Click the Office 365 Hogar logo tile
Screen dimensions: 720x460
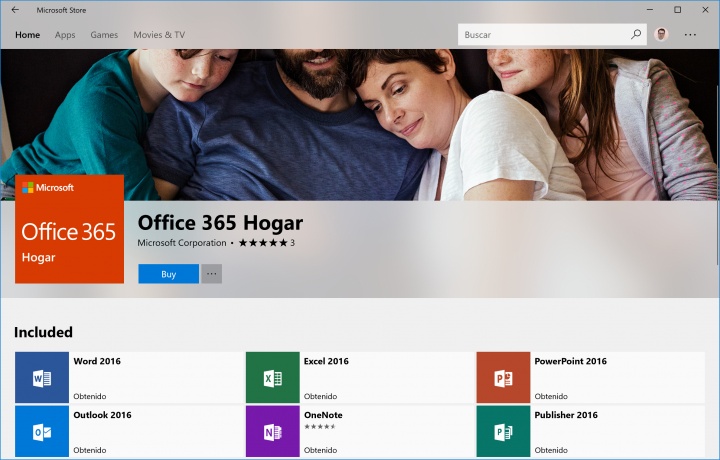click(69, 229)
